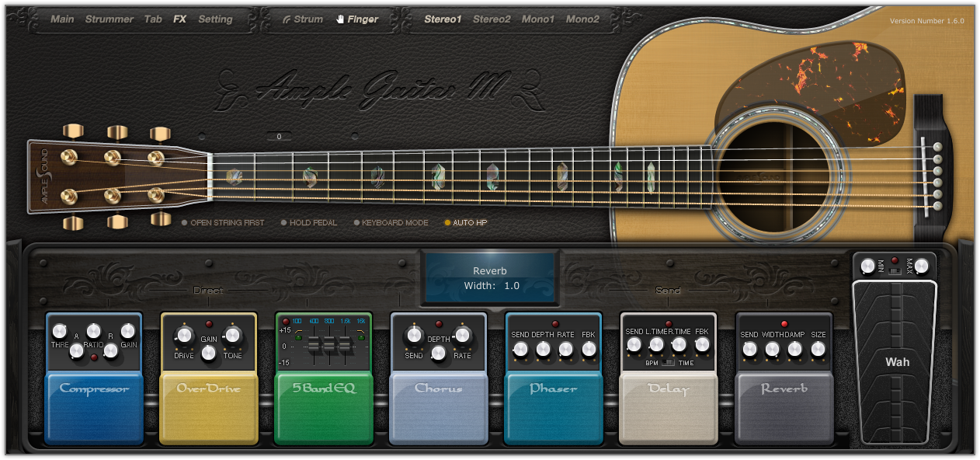
Task: Choose the Stereo1 mic mode
Action: point(443,19)
